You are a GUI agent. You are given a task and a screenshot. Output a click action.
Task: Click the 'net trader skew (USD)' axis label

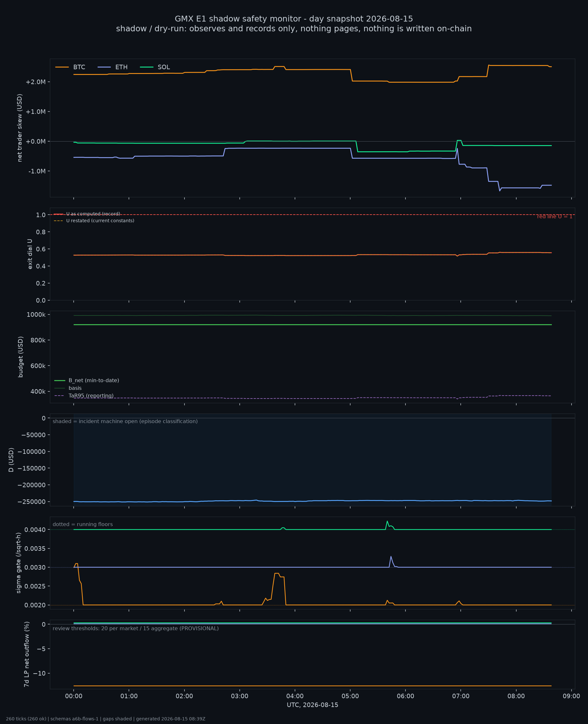click(x=20, y=128)
